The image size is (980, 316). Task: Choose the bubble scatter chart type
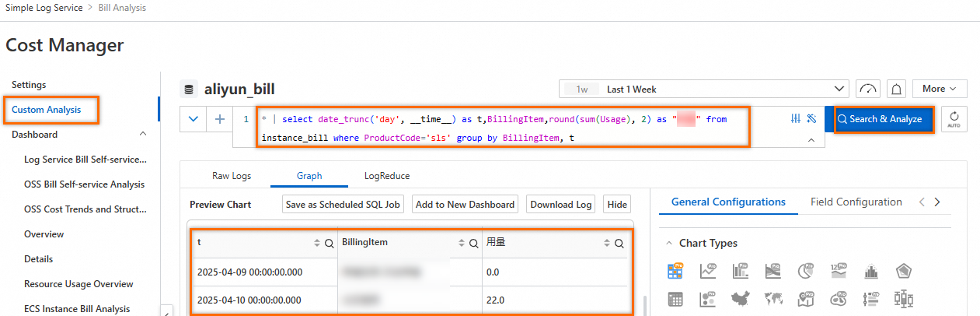click(x=707, y=299)
